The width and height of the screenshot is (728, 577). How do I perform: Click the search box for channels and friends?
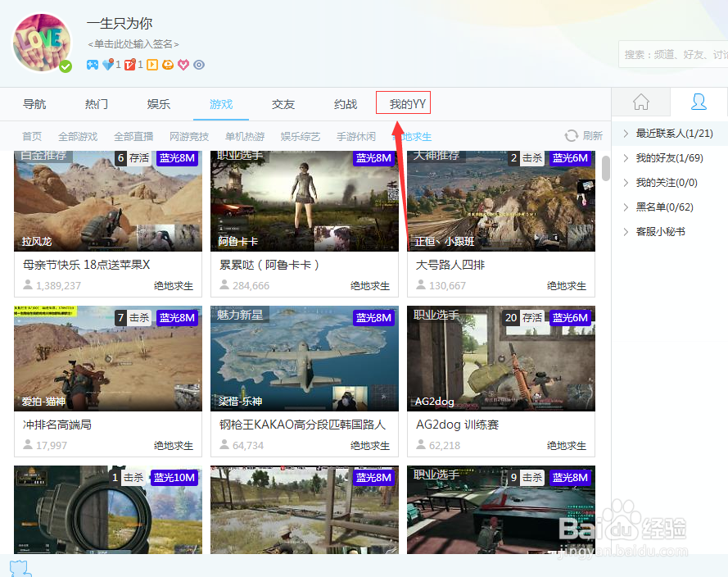pos(673,54)
